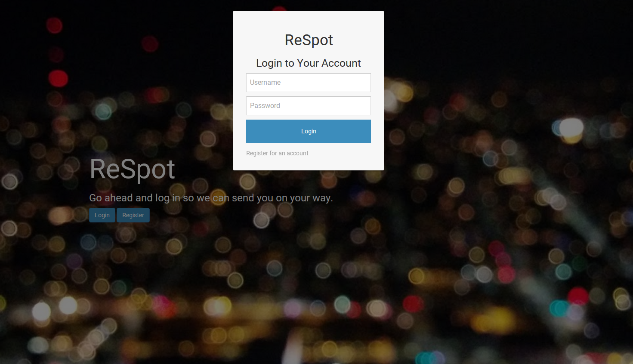633x364 pixels.
Task: Click the ReSpot title inside the login card
Action: coord(309,40)
